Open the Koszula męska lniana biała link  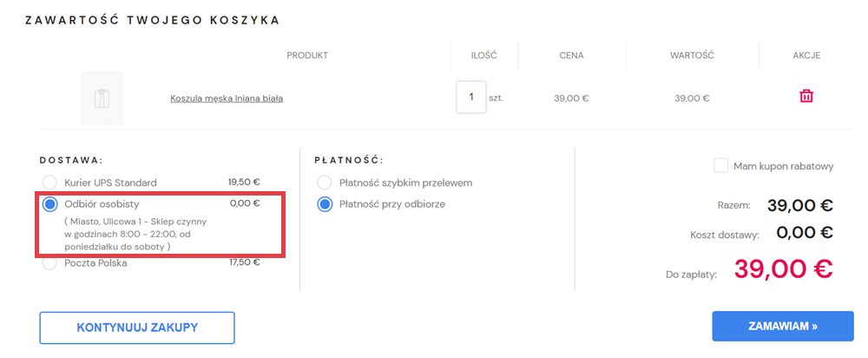pos(227,98)
